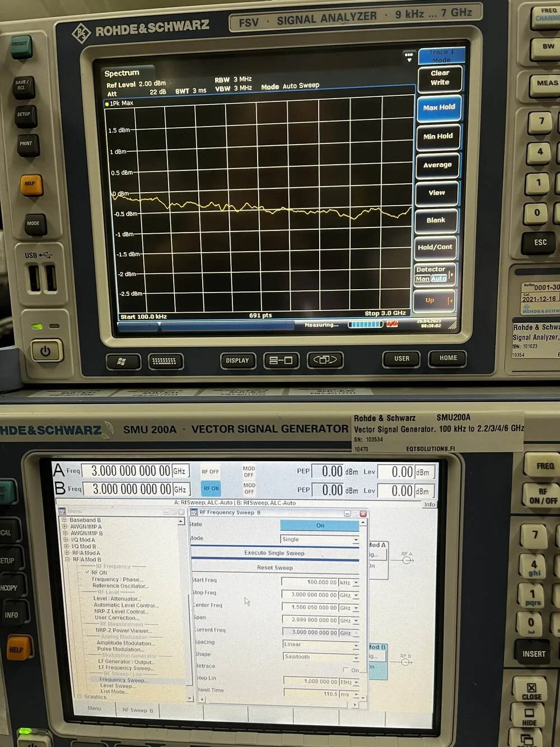This screenshot has height=747, width=560.
Task: Select Hold/Cont softkey
Action: coord(435,247)
